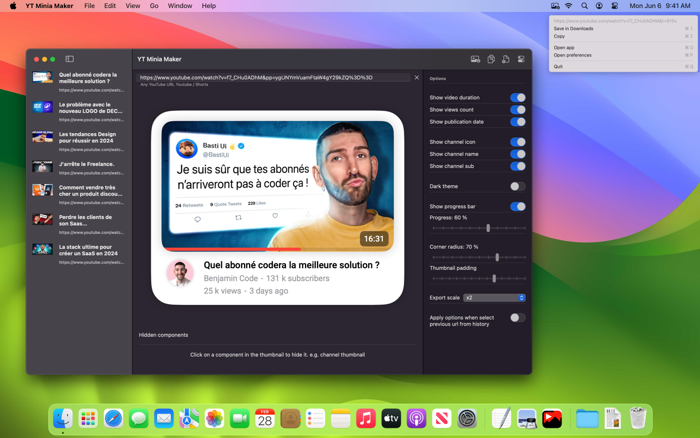This screenshot has height=438, width=700.
Task: Open Music from the Dock
Action: click(366, 419)
